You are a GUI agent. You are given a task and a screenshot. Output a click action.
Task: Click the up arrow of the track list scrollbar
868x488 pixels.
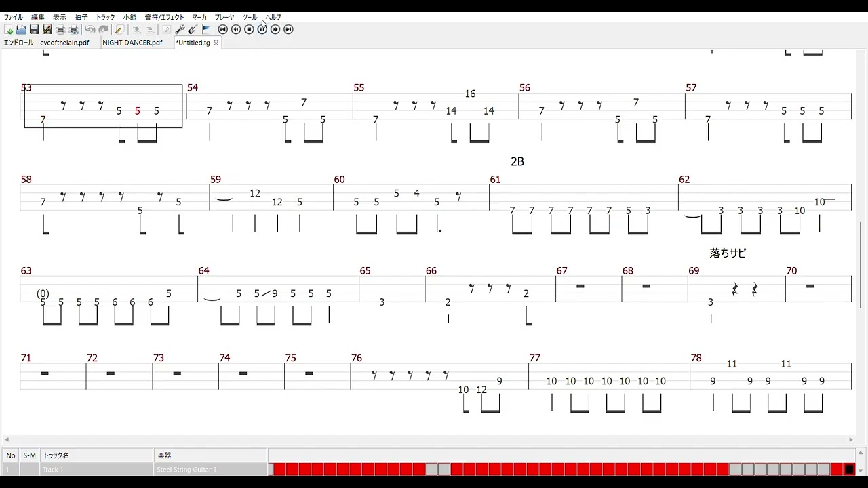click(x=861, y=453)
